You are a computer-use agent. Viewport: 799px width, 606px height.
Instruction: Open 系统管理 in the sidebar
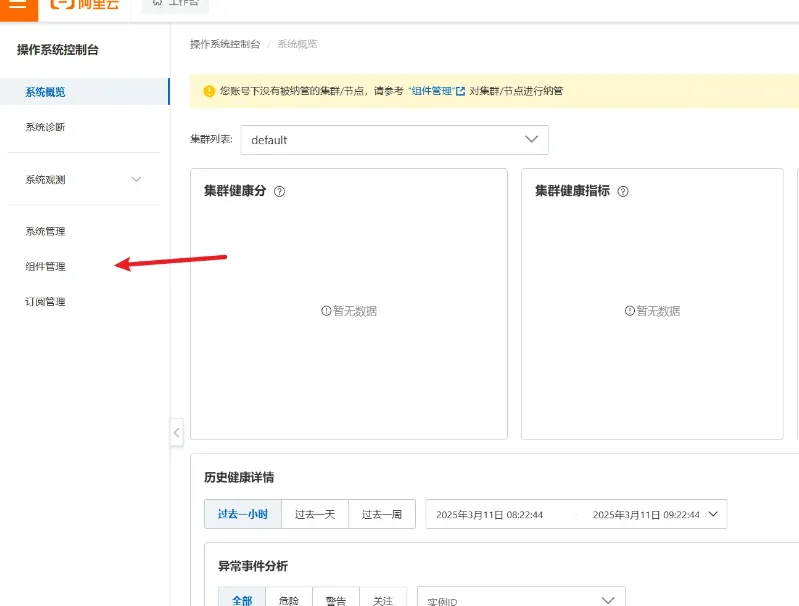point(45,231)
